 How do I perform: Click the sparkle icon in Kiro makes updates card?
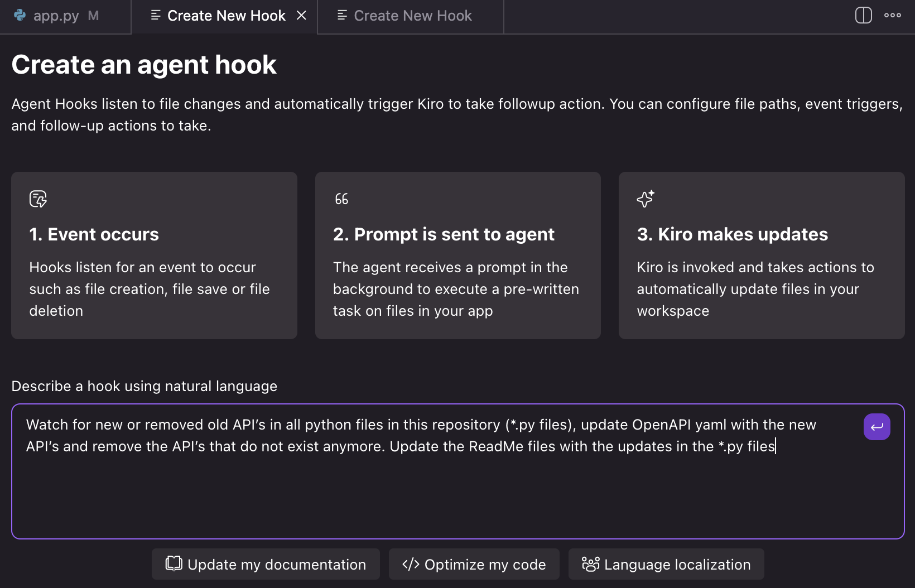(x=645, y=199)
